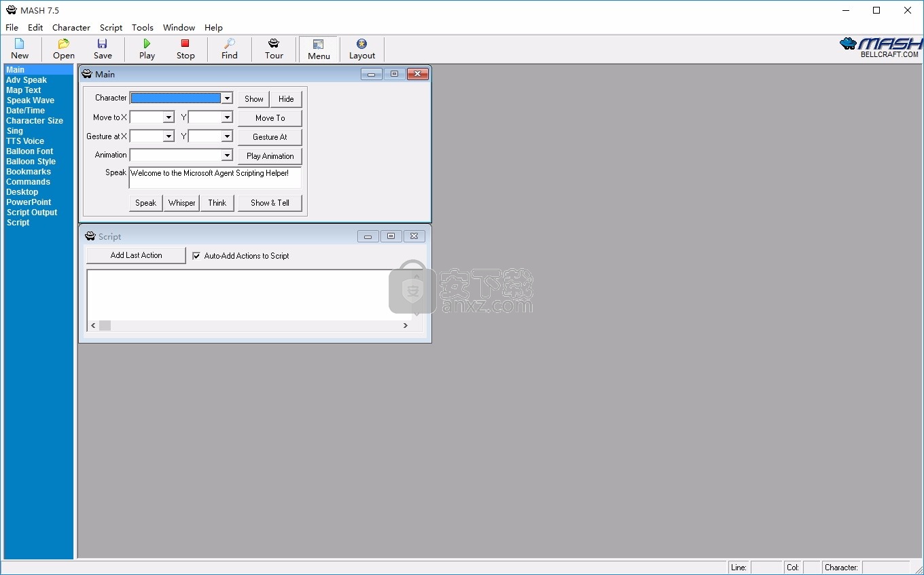Click the Think button
This screenshot has width=924, height=575.
click(x=217, y=203)
